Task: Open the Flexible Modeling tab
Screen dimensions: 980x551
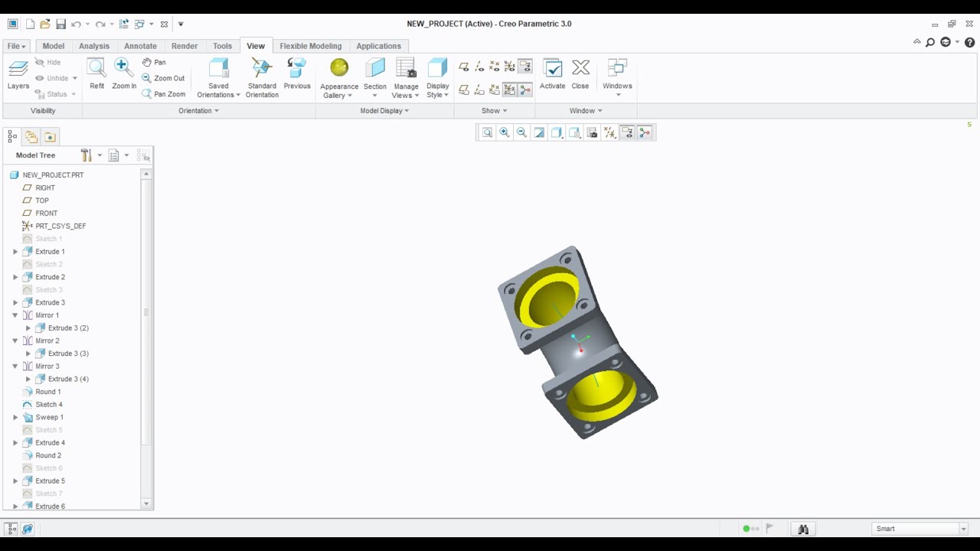Action: coord(311,46)
